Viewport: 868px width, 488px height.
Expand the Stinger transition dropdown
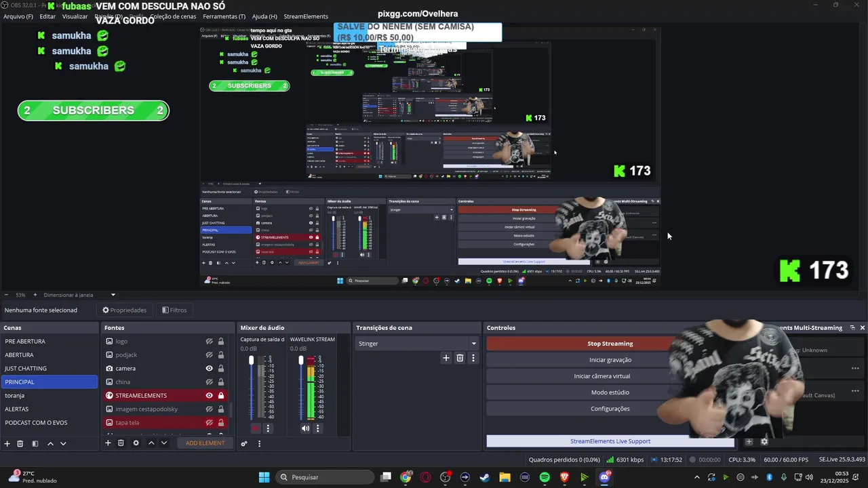(474, 344)
